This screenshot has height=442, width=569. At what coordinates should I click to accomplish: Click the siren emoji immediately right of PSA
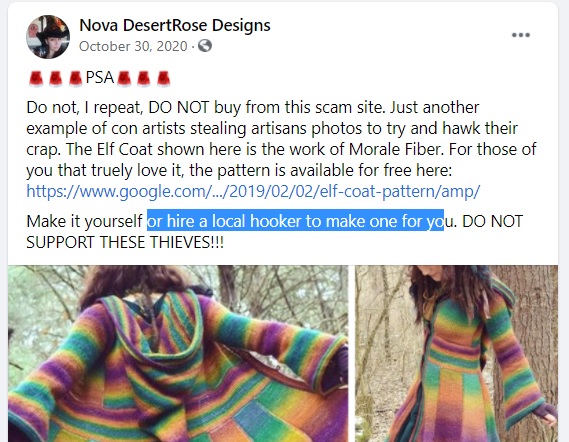(x=124, y=78)
